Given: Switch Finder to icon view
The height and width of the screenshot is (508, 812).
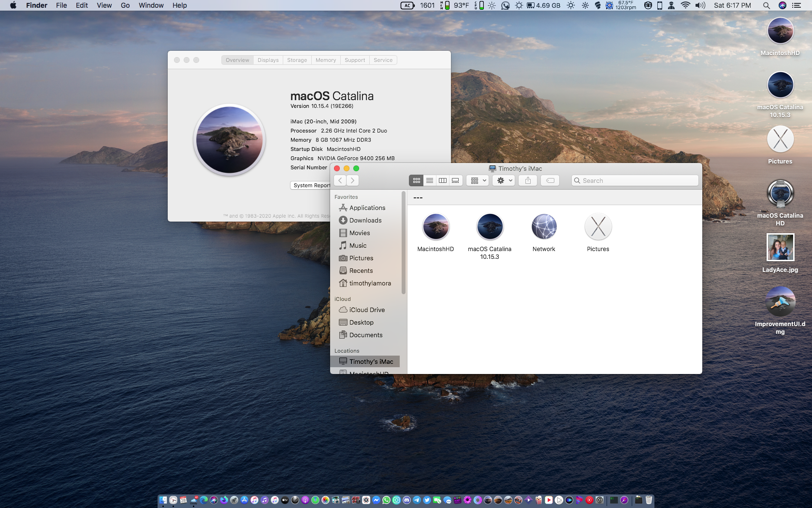Looking at the screenshot, I should coord(416,180).
